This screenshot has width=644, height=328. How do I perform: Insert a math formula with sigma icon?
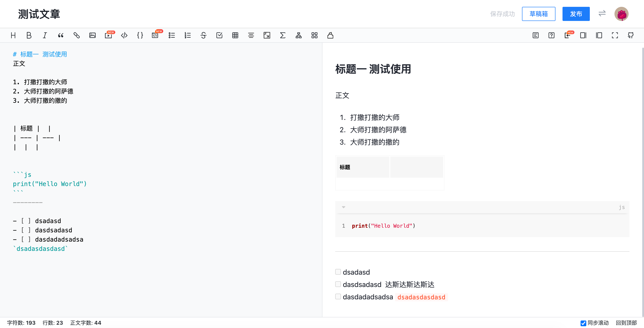point(283,35)
